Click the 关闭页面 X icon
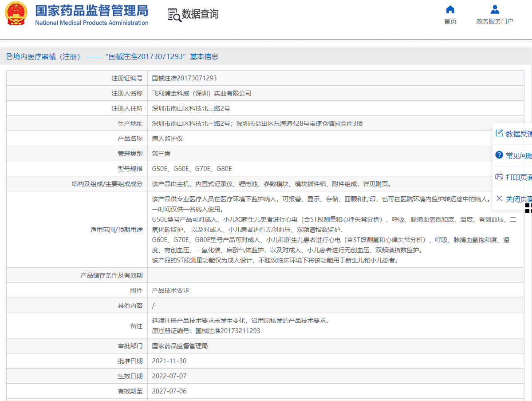Screen dimensions: 532x401 pos(499,199)
